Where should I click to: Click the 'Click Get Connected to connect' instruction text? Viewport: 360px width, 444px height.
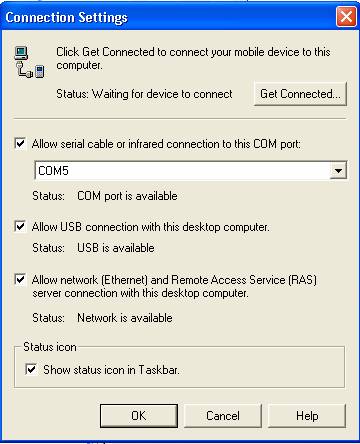click(x=193, y=58)
